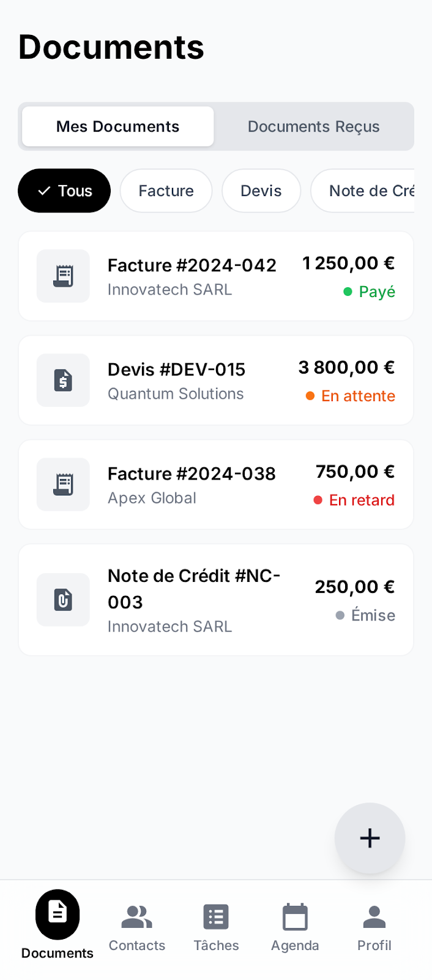Enable the Facture filter
The width and height of the screenshot is (432, 980).
coord(166,190)
